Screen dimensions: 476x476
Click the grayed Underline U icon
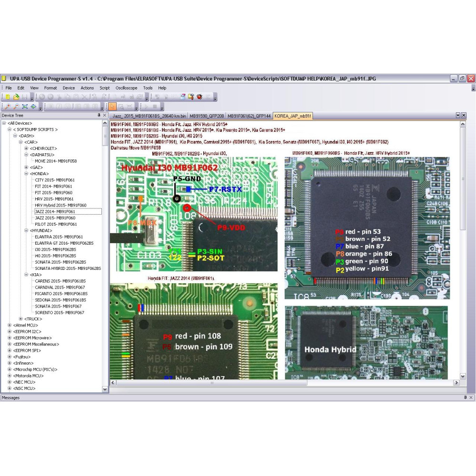pos(68,106)
